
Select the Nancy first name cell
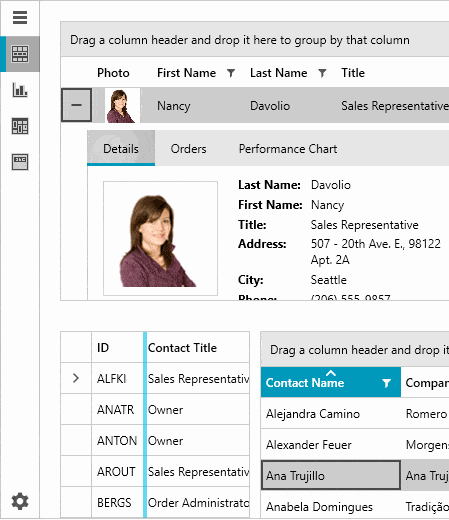(174, 106)
